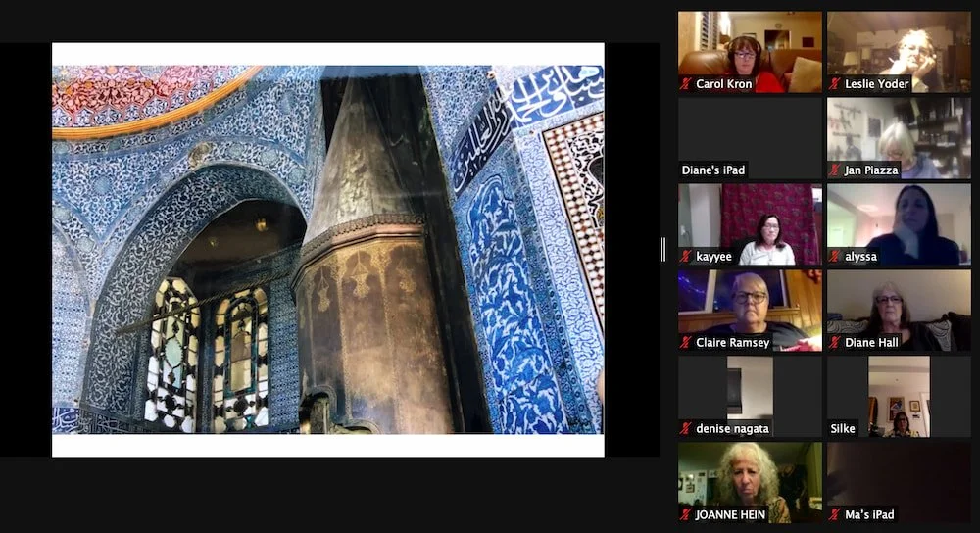Select Jan Piazza's video tile
980x533 pixels.
pyautogui.click(x=899, y=138)
